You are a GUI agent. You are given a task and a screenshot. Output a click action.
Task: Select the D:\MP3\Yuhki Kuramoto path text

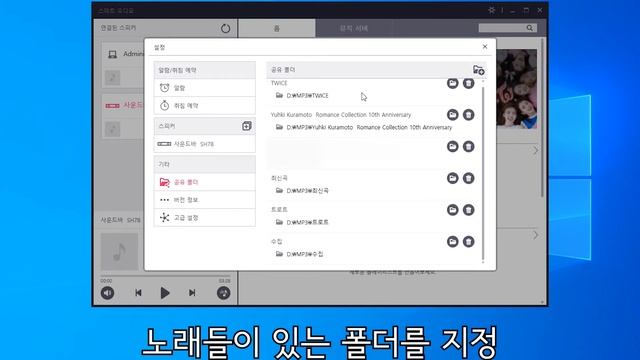[x=369, y=127]
